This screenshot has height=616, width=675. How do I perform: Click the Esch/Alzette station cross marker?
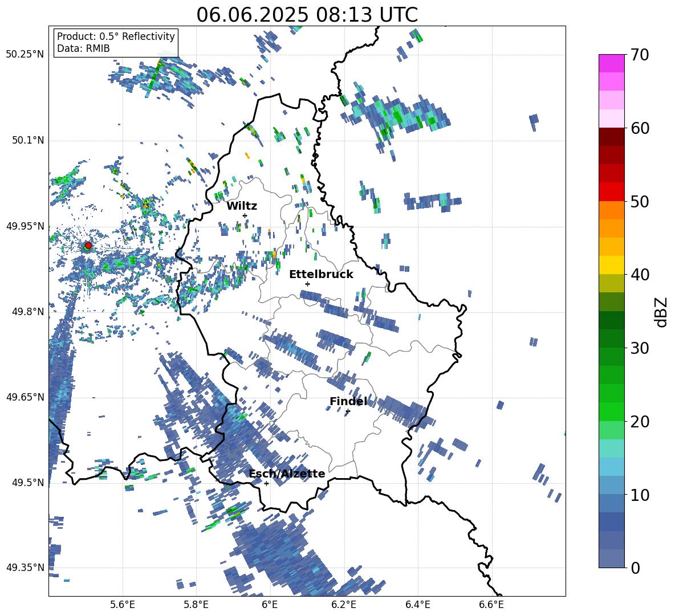click(x=266, y=483)
